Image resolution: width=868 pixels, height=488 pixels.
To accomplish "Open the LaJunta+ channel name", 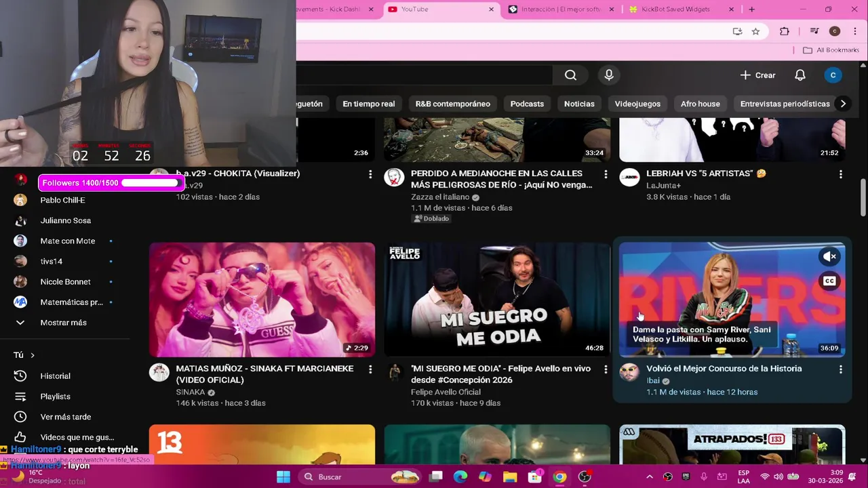I will click(x=663, y=185).
